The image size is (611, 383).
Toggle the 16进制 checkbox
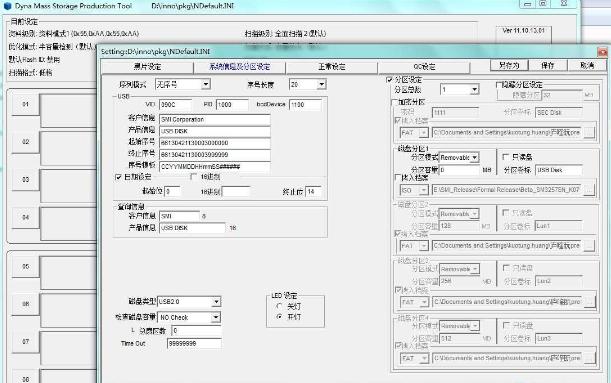coord(193,177)
